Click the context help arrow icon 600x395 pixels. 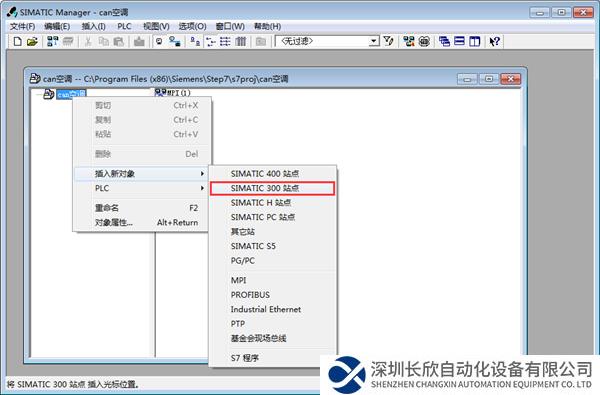point(494,41)
